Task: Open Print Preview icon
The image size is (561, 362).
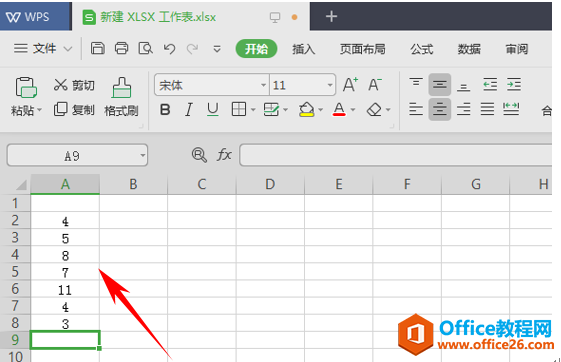Action: click(146, 48)
